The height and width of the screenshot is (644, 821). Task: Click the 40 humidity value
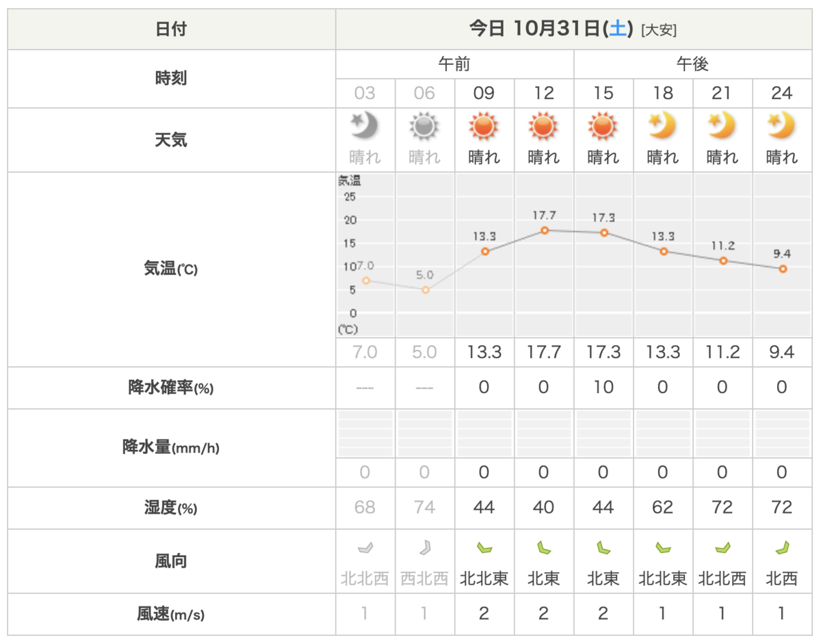(543, 508)
